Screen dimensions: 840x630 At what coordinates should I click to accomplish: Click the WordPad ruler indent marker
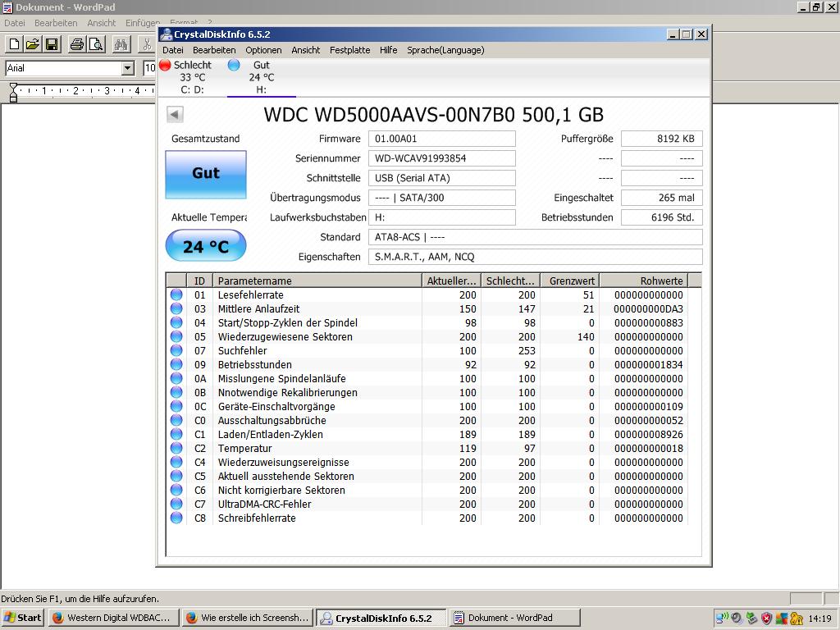[x=13, y=92]
